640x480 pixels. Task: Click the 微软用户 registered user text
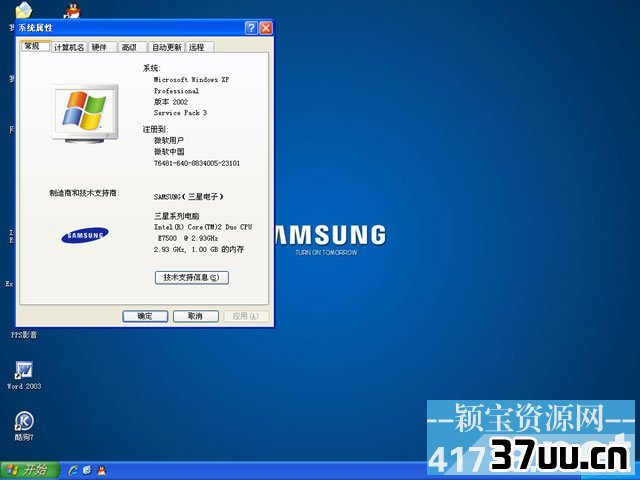point(169,140)
